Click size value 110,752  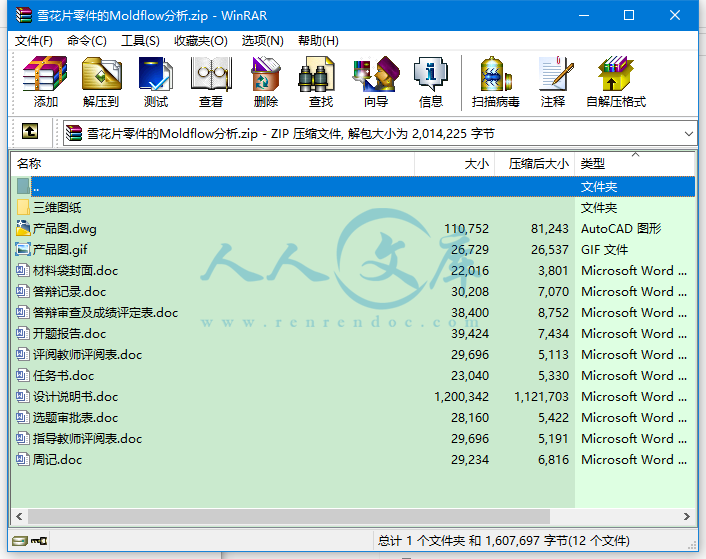[466, 229]
